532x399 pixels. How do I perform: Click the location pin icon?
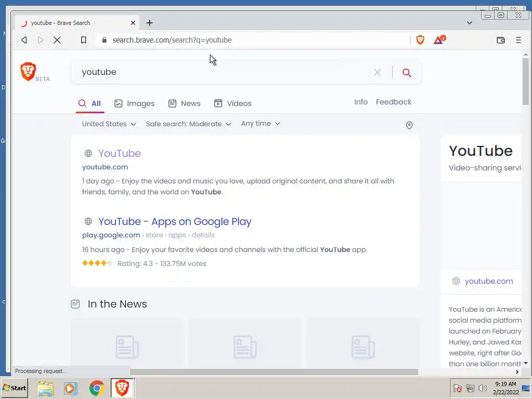pyautogui.click(x=409, y=125)
